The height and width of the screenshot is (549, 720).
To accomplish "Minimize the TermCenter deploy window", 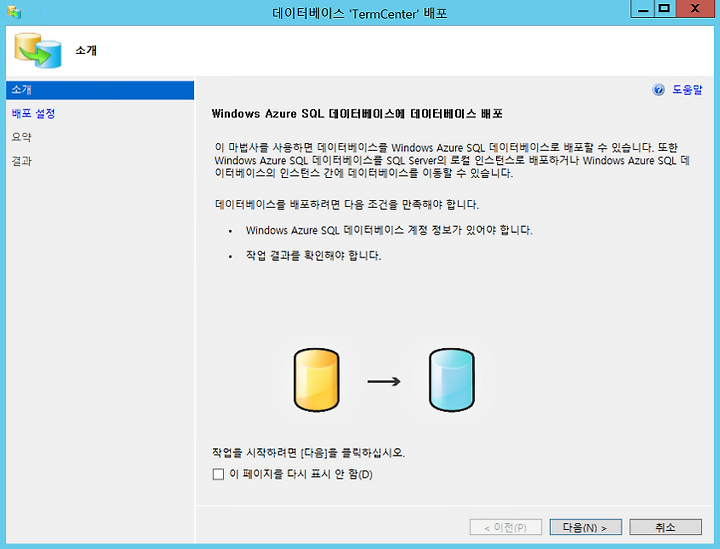I will (x=642, y=9).
